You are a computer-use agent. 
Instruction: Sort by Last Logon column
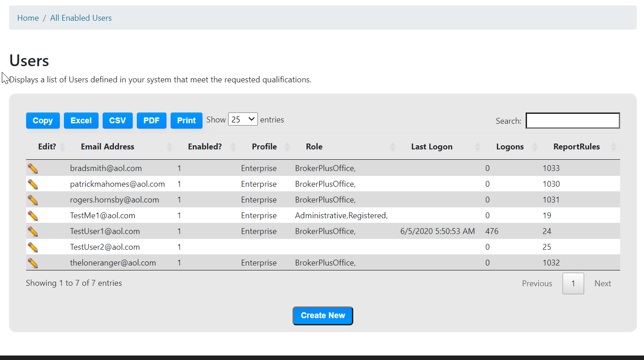pos(432,147)
